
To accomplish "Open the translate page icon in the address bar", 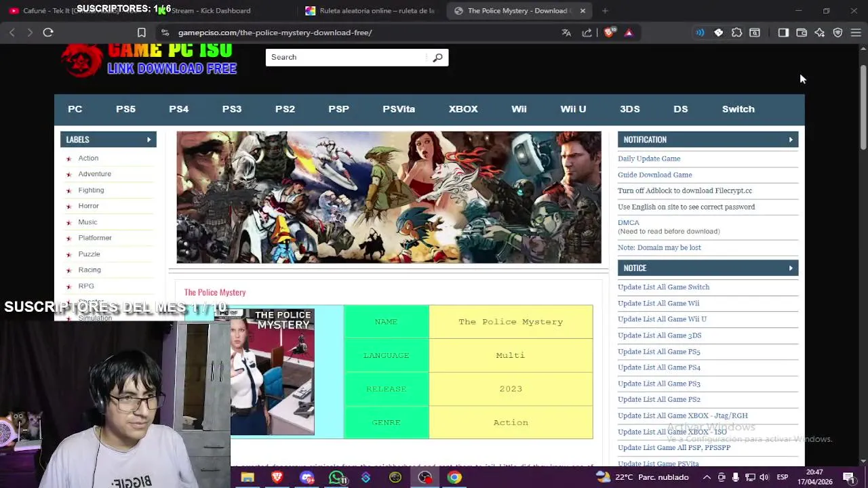I will point(566,33).
